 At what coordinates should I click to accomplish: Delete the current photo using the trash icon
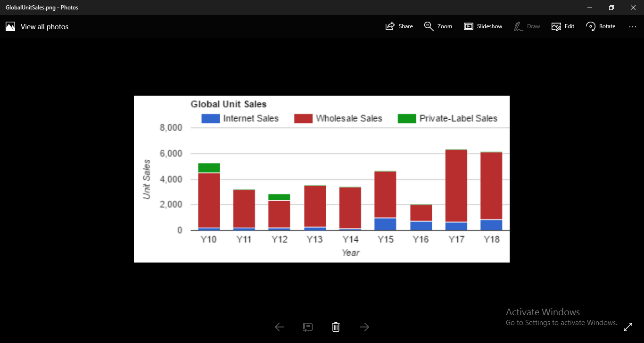(336, 327)
